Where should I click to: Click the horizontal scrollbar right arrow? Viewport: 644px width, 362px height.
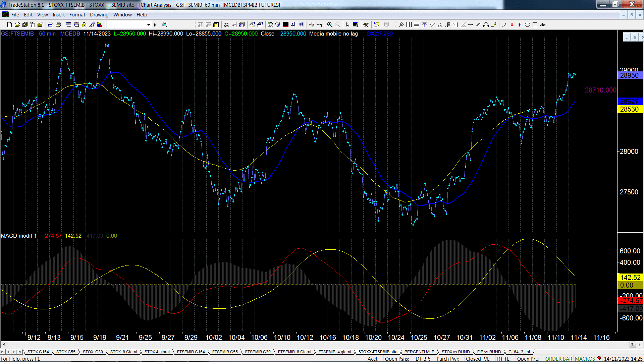click(x=640, y=345)
